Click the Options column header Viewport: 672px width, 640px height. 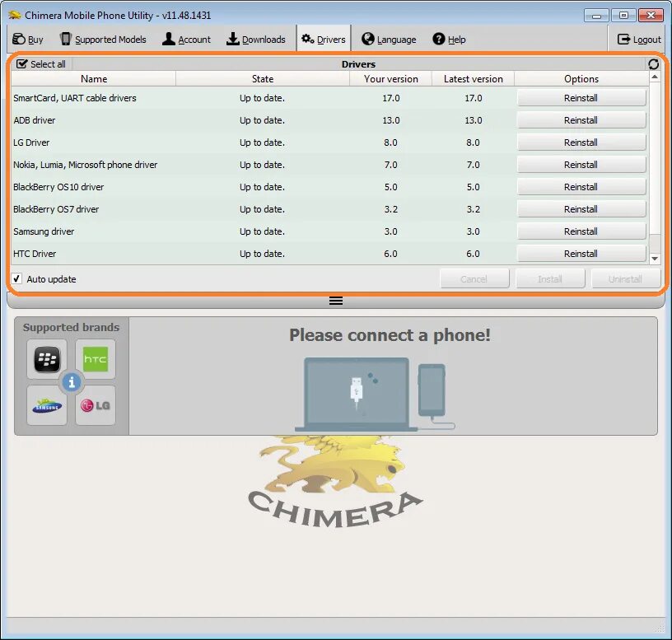pyautogui.click(x=581, y=79)
